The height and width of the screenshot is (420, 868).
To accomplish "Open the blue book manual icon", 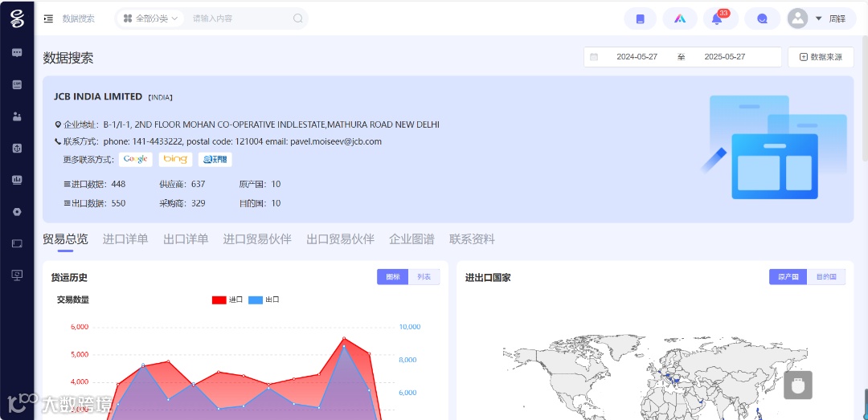I will (641, 18).
